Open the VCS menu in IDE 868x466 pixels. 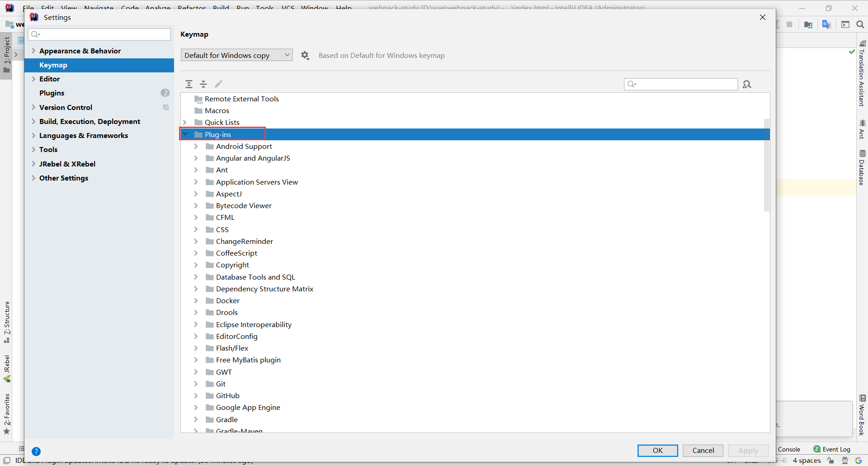[288, 8]
